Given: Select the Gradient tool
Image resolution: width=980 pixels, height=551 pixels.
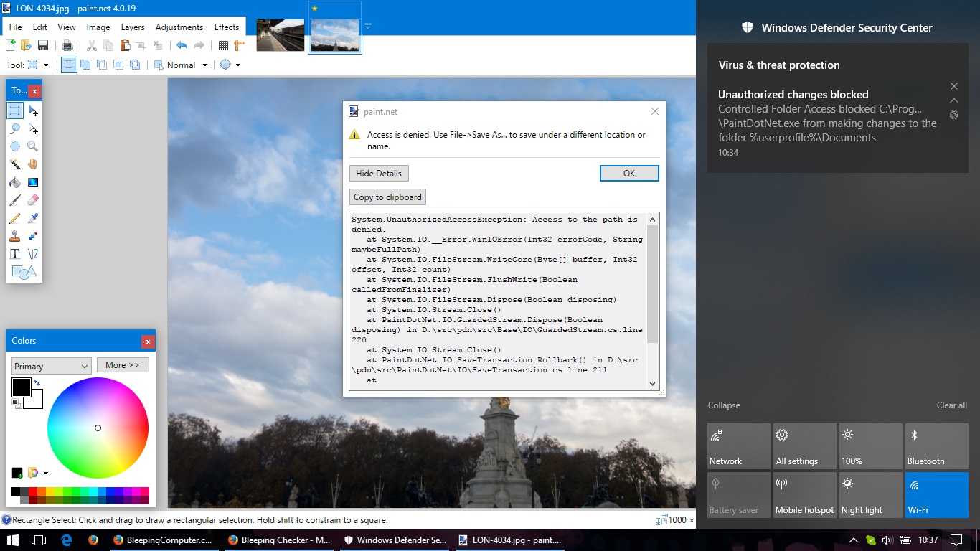Looking at the screenshot, I should pyautogui.click(x=33, y=182).
